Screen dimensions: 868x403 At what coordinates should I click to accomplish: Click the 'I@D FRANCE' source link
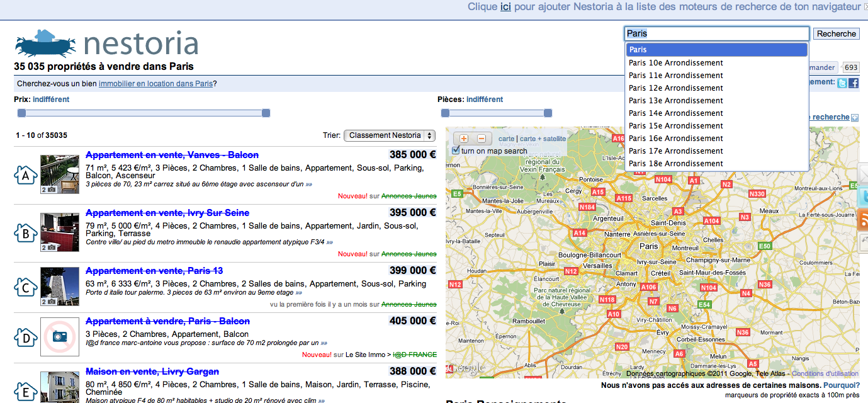[415, 355]
